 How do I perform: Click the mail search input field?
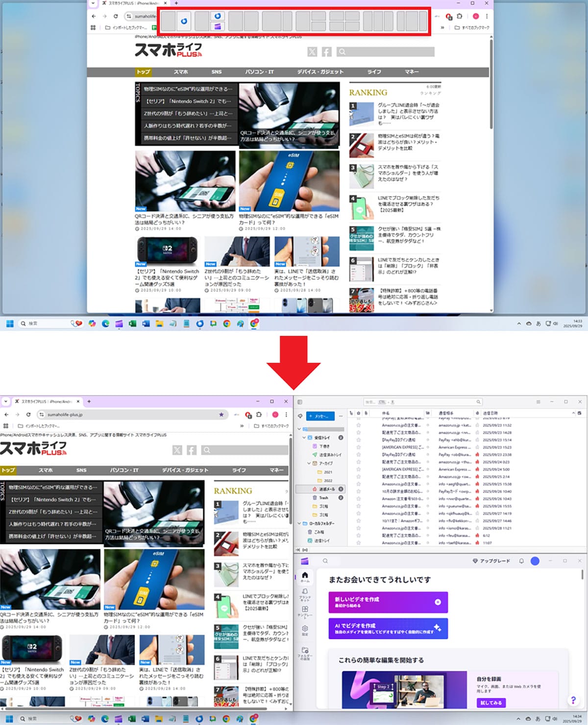click(422, 402)
